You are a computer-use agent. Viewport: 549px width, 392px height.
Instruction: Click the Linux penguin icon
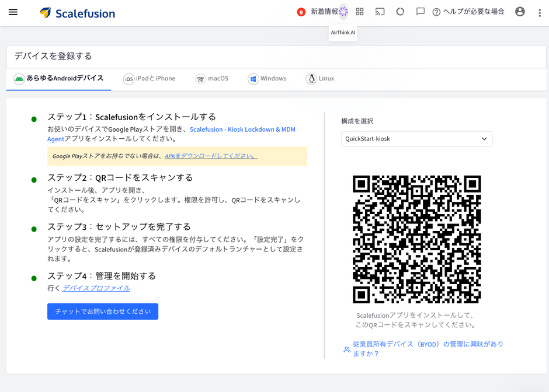pos(311,79)
